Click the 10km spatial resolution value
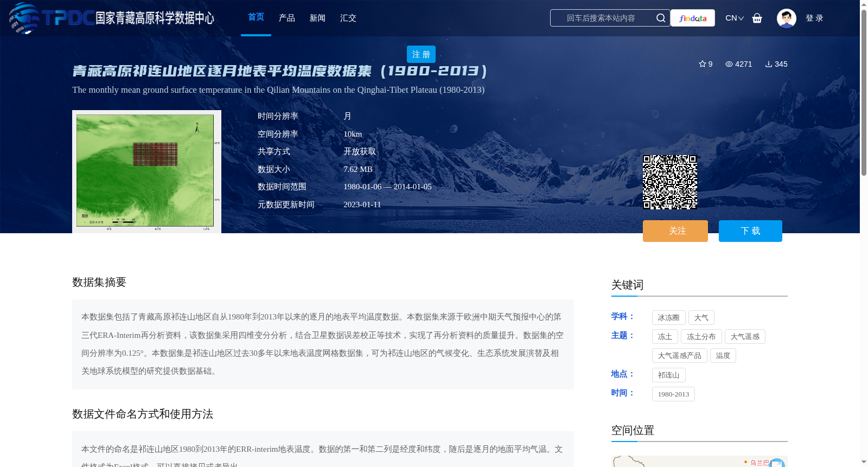Viewport: 868px width, 467px height. coord(353,134)
